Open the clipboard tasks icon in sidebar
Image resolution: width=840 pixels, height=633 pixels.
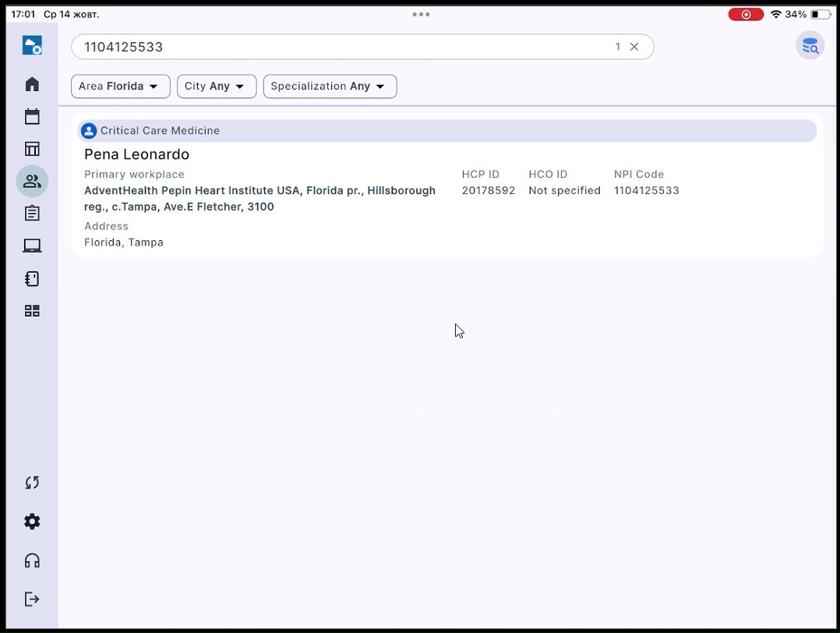point(32,214)
